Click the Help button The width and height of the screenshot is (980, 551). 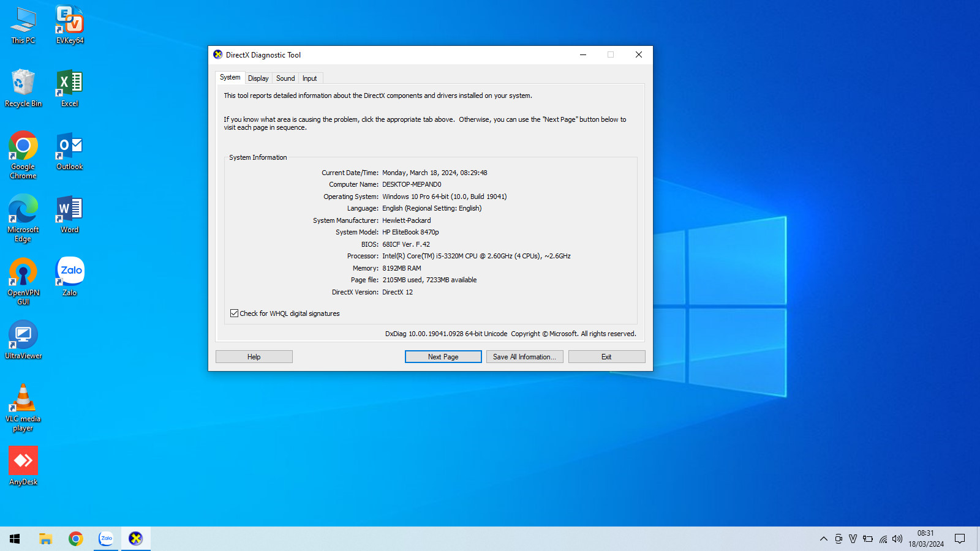coord(254,357)
